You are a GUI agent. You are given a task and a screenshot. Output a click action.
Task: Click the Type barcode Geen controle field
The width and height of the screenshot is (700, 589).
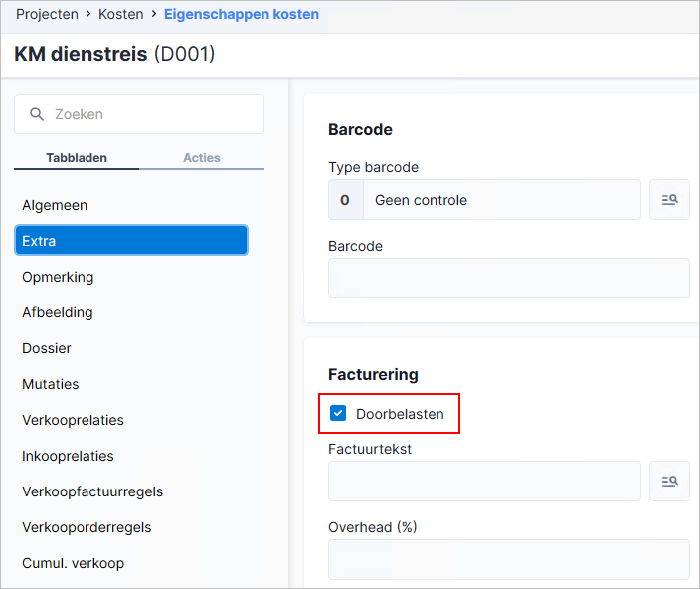[484, 200]
